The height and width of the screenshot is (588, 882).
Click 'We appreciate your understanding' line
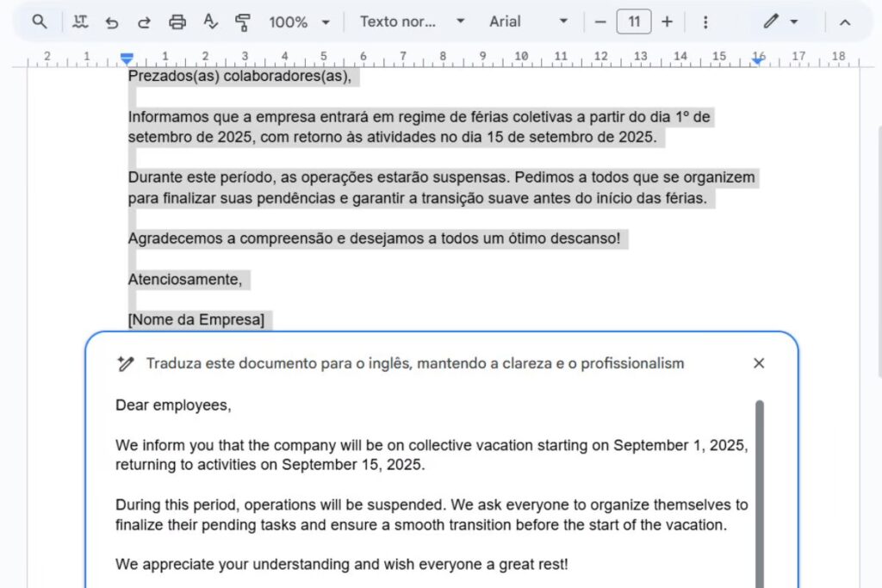click(341, 565)
